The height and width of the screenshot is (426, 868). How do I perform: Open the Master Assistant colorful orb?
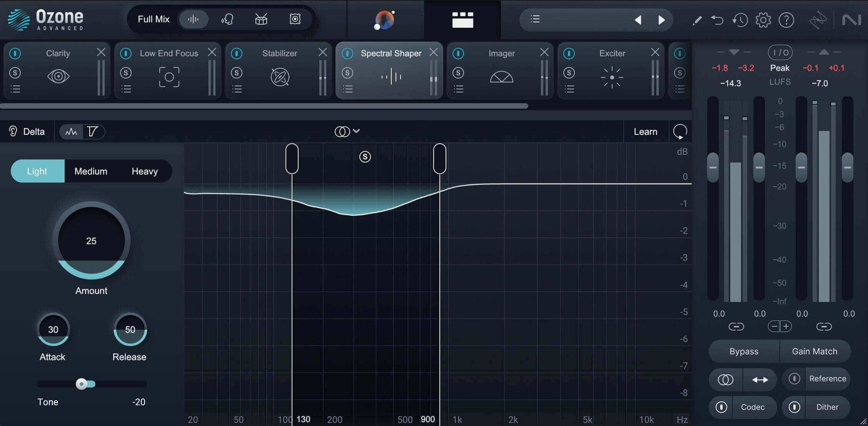pyautogui.click(x=385, y=20)
